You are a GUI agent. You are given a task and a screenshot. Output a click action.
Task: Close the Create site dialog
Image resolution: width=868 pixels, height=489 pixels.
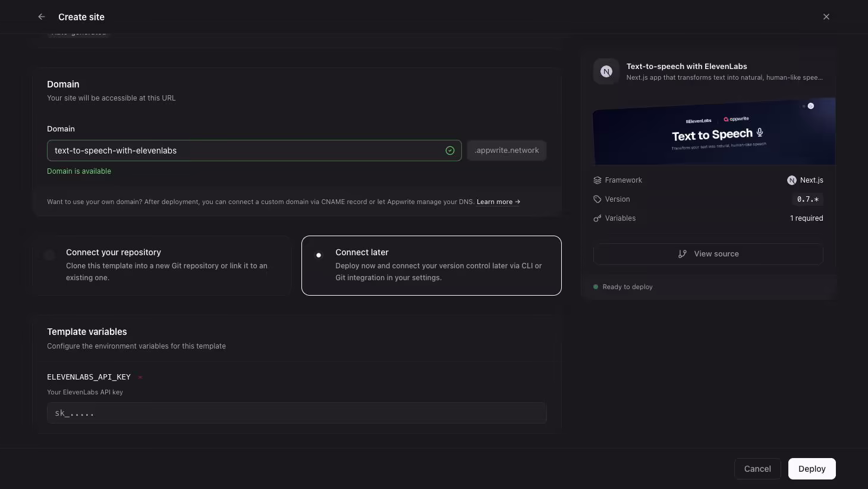coord(826,17)
